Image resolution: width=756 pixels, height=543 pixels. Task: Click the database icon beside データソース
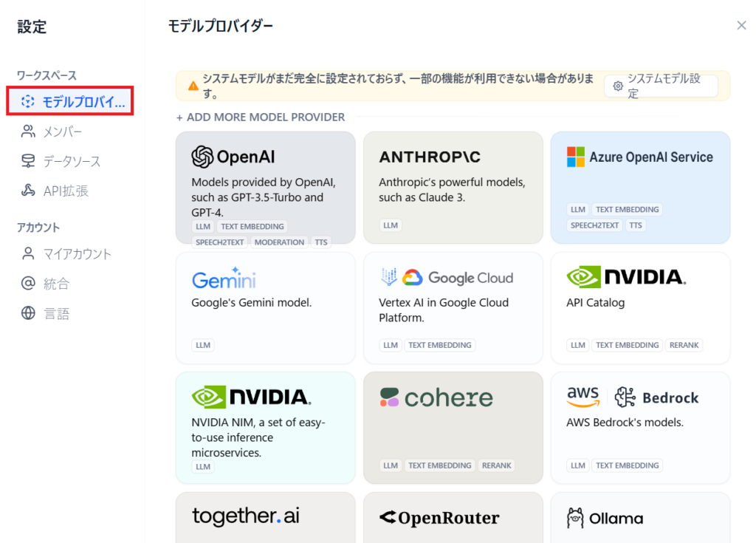tap(28, 161)
